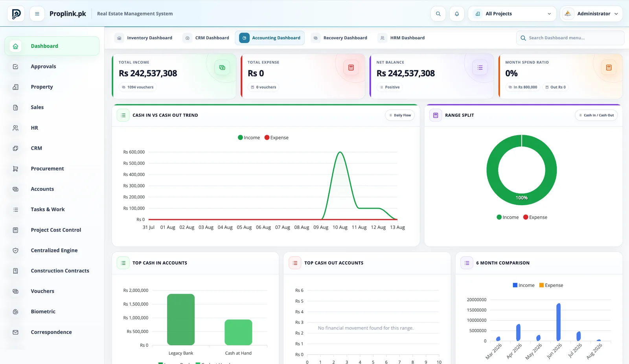
Task: Toggle Income in Range Split legend
Action: pyautogui.click(x=508, y=217)
